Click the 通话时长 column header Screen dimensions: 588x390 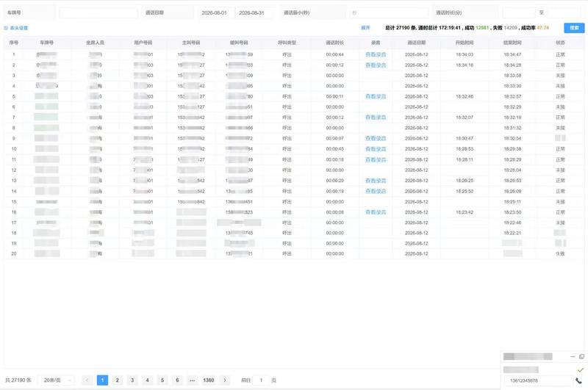(335, 43)
